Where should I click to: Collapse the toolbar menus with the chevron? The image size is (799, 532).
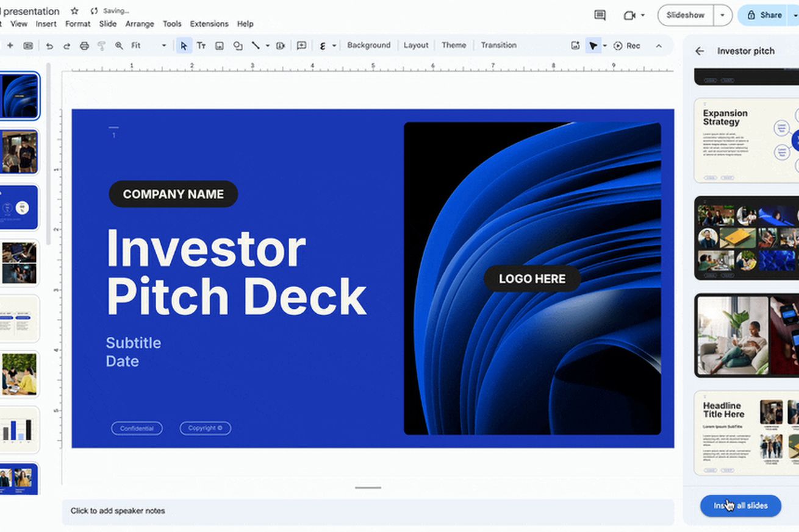[x=659, y=46]
